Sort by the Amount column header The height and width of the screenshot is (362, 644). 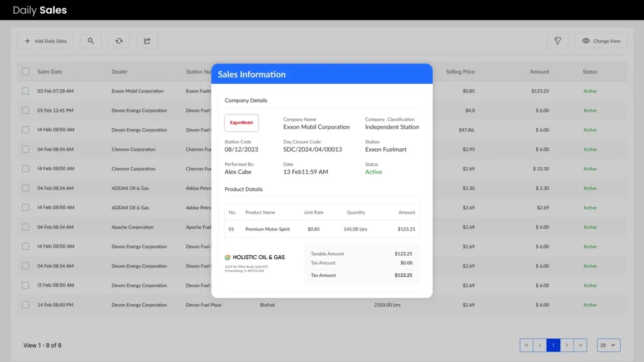pyautogui.click(x=539, y=72)
